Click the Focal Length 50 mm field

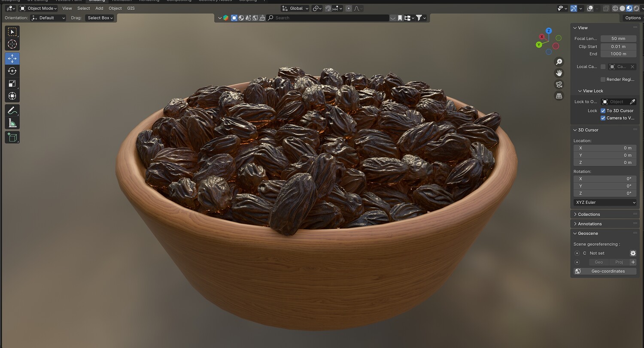[x=618, y=39]
